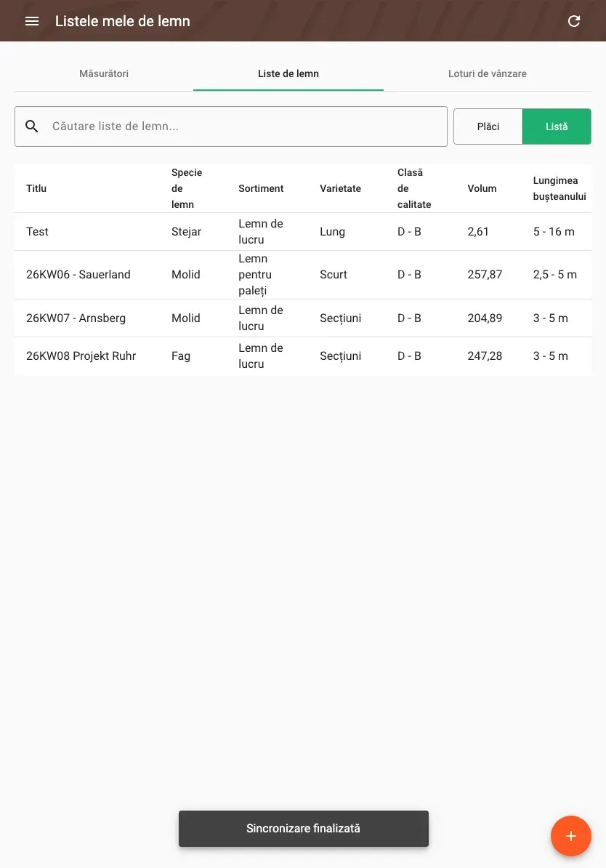Open the 26KW08 Projekt Ruhr list
This screenshot has width=606, height=868.
[303, 356]
